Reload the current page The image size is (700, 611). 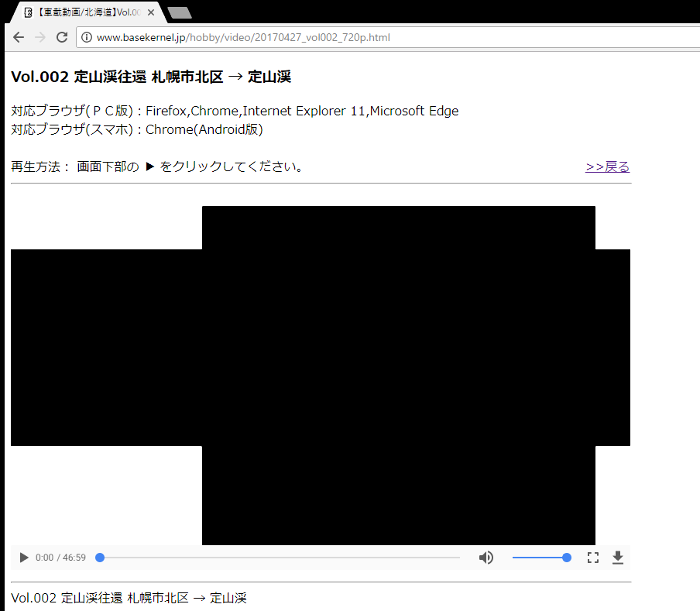pyautogui.click(x=62, y=37)
